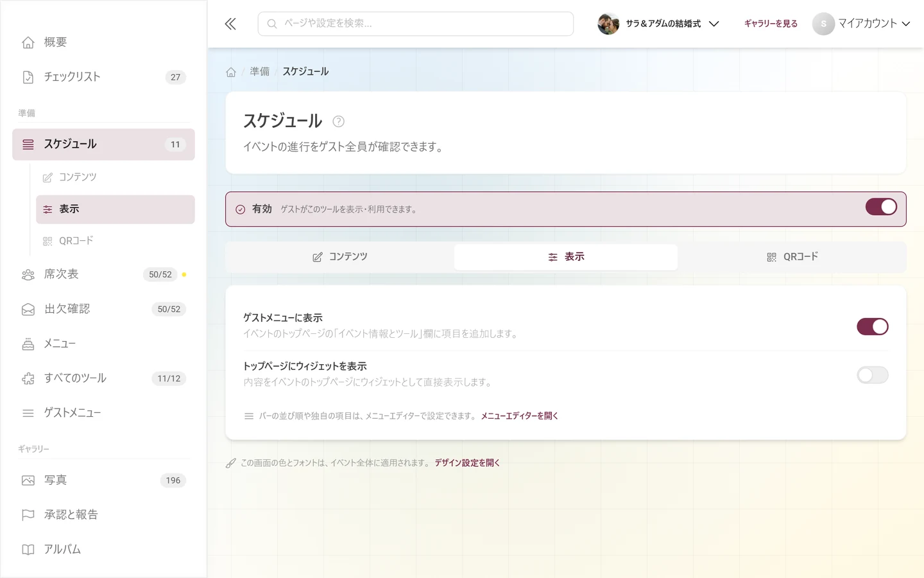Screen dimensions: 924x578
Task: Click the 196 badge on 写真
Action: tap(173, 480)
